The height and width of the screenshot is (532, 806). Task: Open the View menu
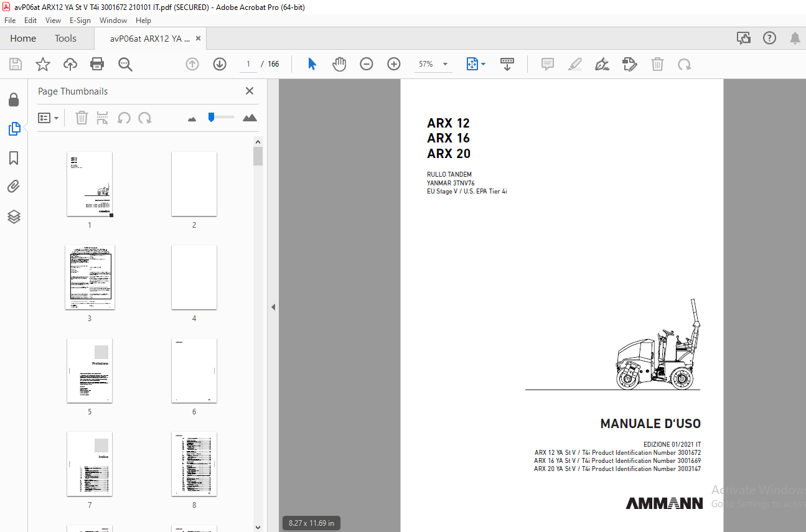(54, 21)
